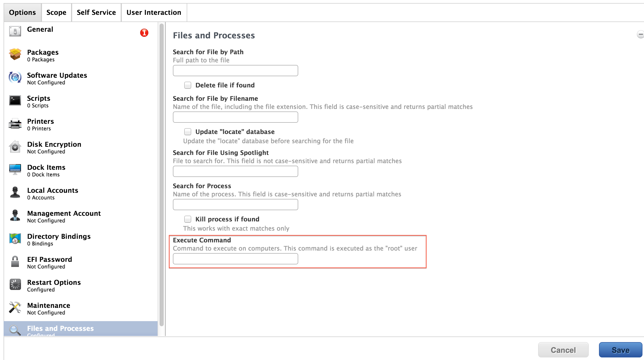Click the Printers printer icon
The width and height of the screenshot is (644, 360).
[x=15, y=123]
